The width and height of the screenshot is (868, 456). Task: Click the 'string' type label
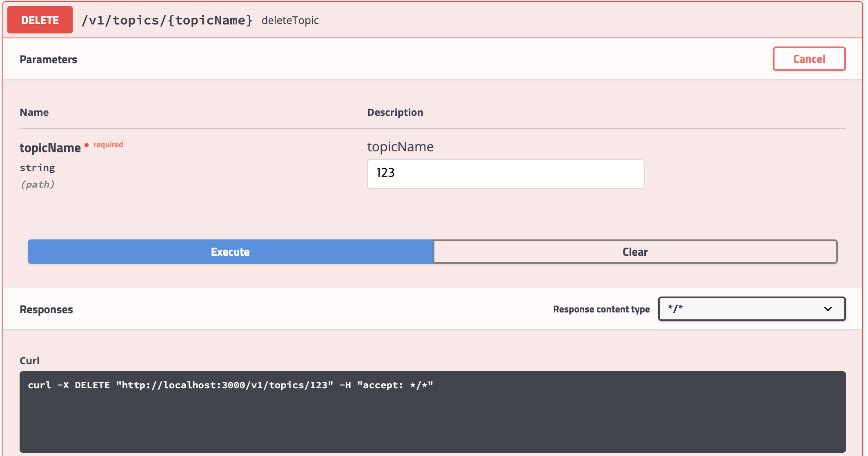[x=37, y=168]
